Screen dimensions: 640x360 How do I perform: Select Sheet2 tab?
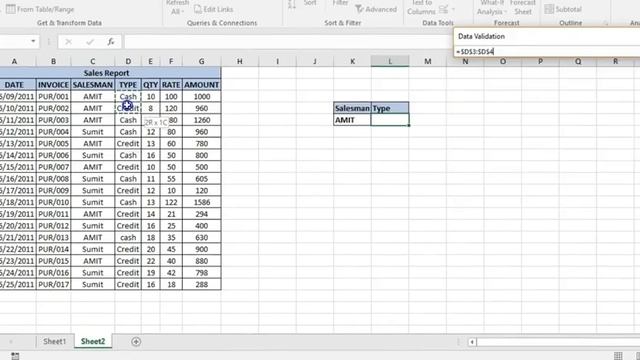click(x=93, y=341)
